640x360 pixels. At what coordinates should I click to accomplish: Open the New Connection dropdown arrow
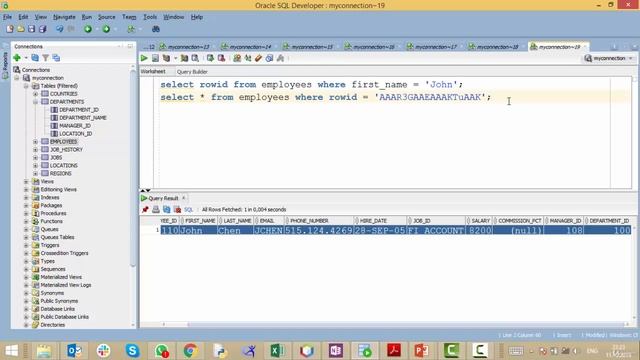[25, 58]
